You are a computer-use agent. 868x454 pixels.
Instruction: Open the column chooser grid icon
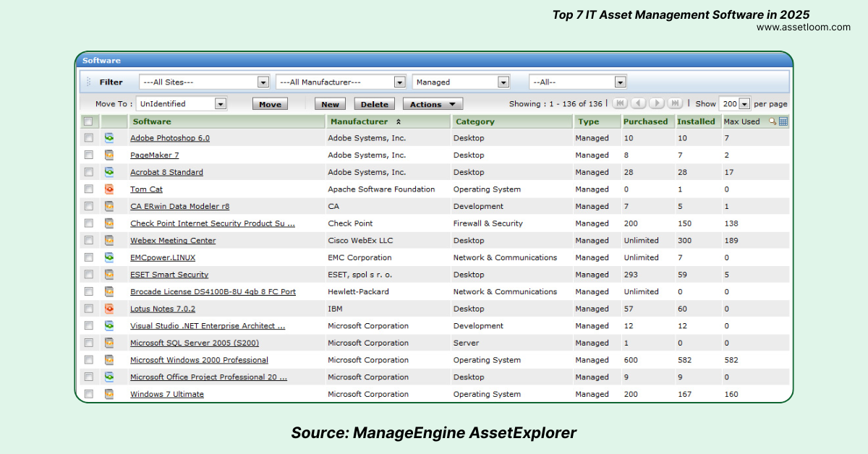[783, 121]
